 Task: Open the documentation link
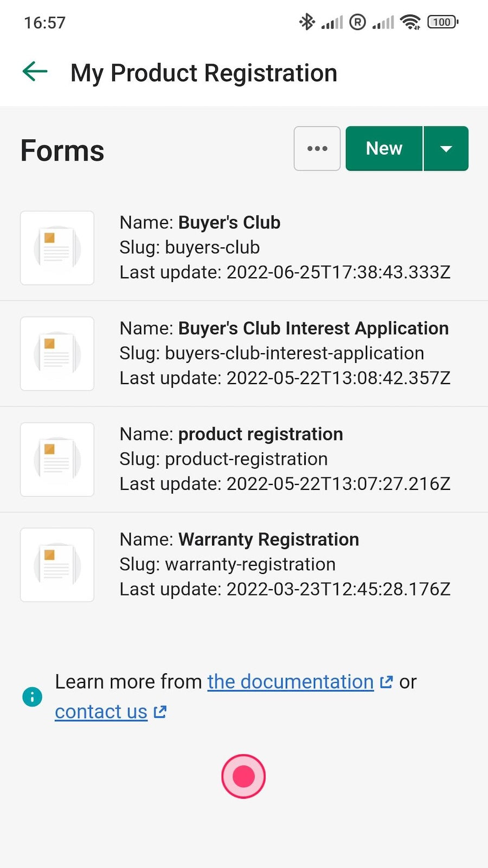[x=291, y=682]
